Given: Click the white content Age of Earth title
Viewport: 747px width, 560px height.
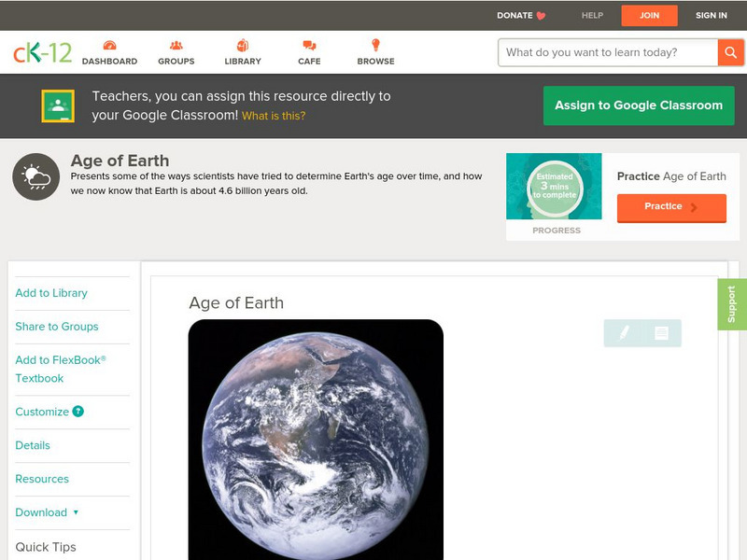Looking at the screenshot, I should (236, 302).
